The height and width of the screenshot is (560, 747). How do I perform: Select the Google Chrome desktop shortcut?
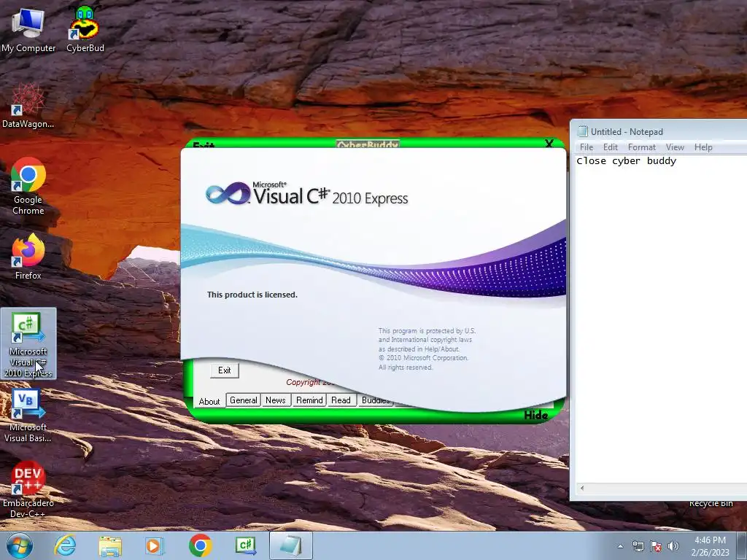[x=28, y=186]
